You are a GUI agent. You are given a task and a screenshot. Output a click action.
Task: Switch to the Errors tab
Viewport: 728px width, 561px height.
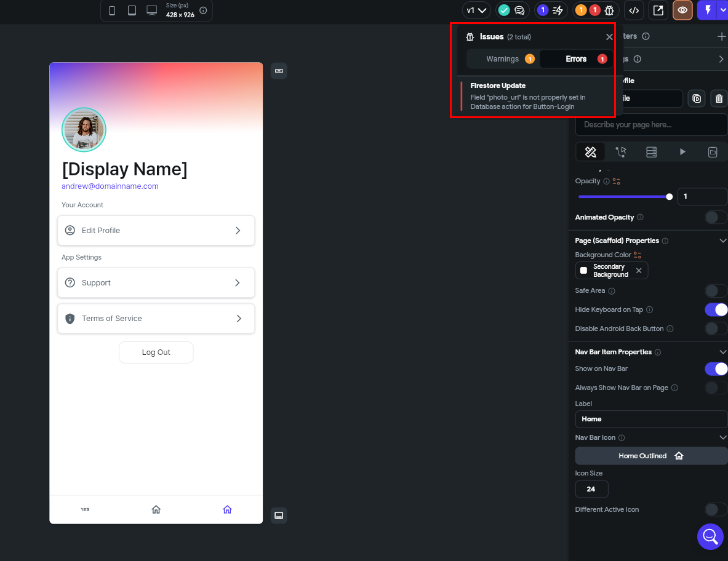tap(576, 59)
